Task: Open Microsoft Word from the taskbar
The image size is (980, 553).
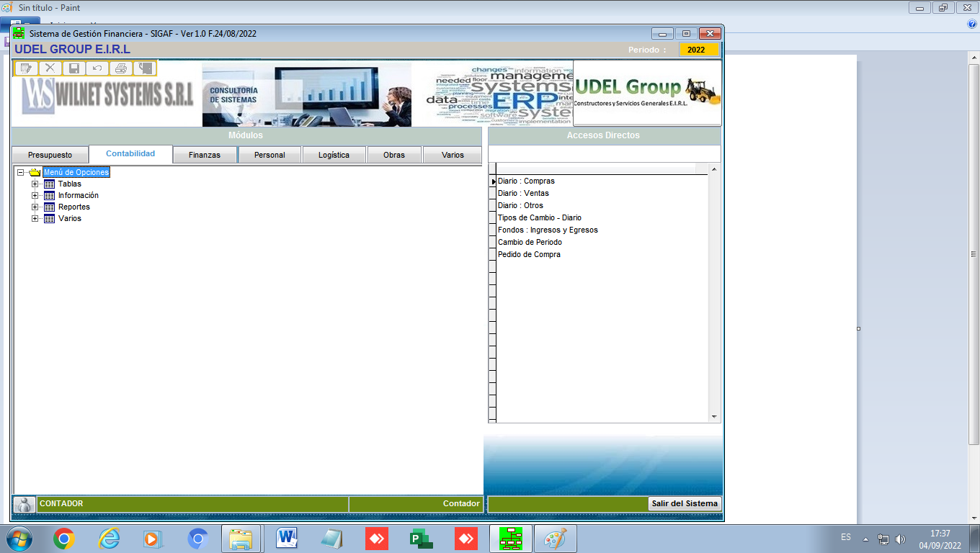Action: point(287,538)
